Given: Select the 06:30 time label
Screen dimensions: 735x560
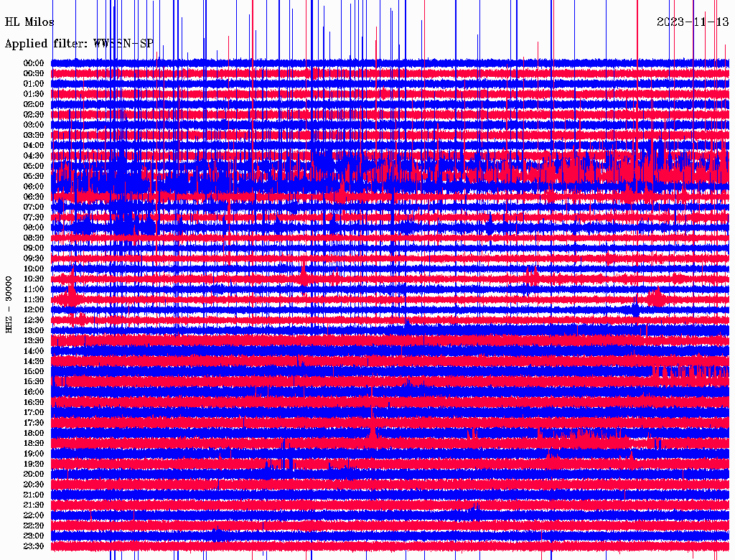Looking at the screenshot, I should coord(34,197).
